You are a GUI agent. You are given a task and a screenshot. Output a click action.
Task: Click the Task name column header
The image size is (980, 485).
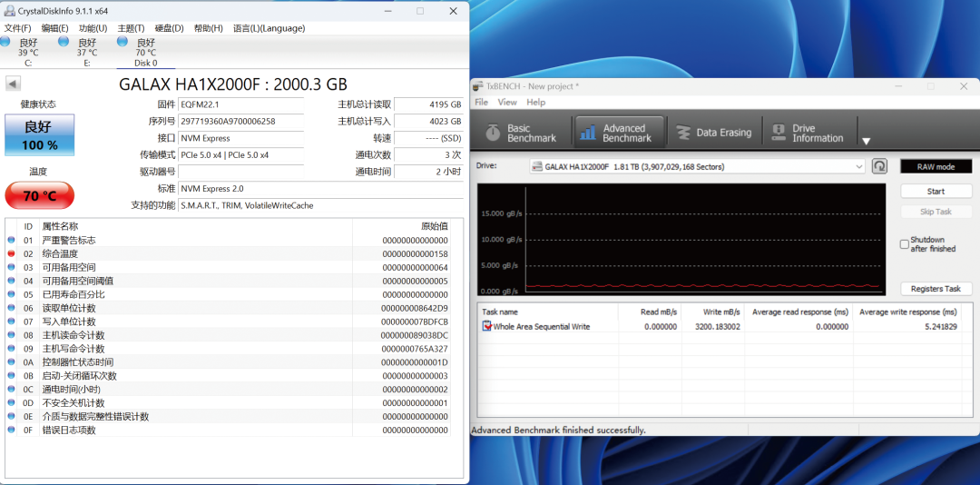pyautogui.click(x=548, y=312)
